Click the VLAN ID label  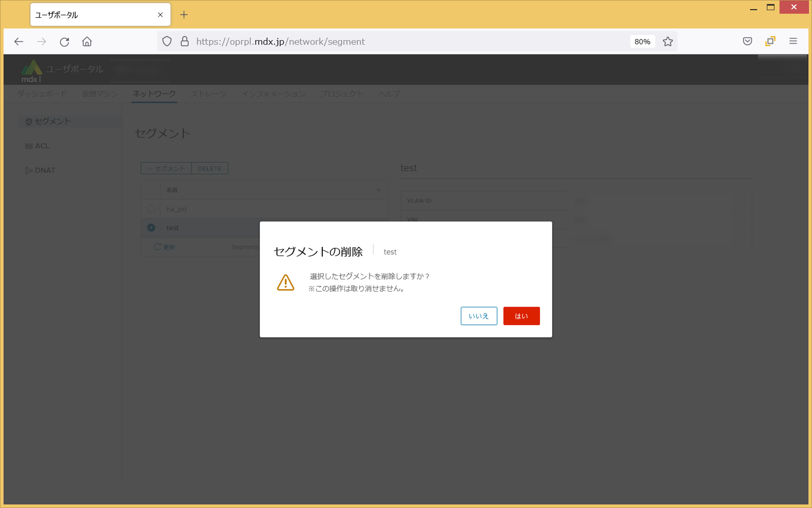[x=419, y=201]
